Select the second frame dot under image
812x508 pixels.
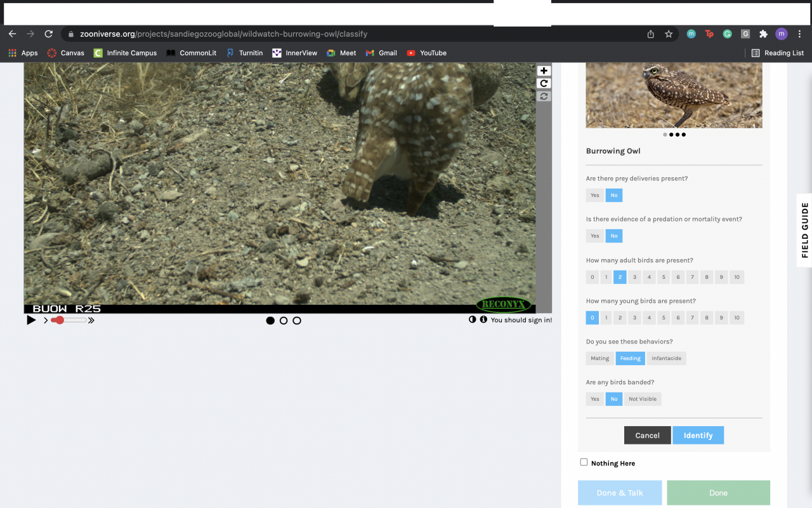point(284,321)
